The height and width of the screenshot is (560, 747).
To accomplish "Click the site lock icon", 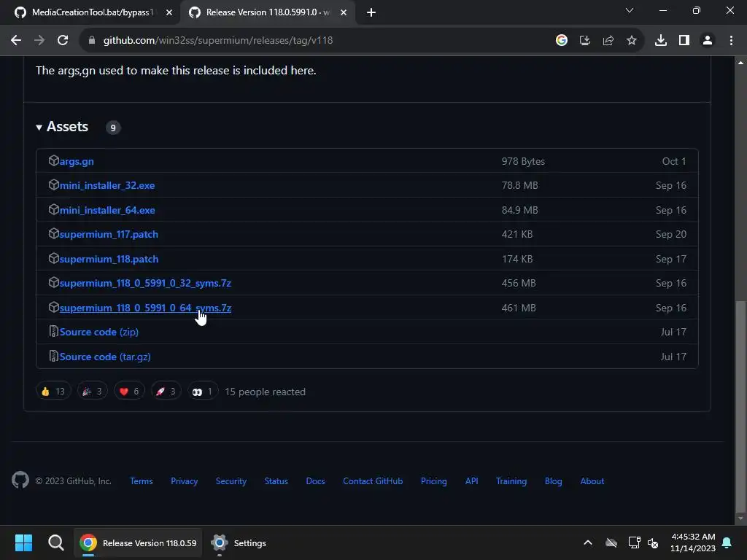I will 92,41.
